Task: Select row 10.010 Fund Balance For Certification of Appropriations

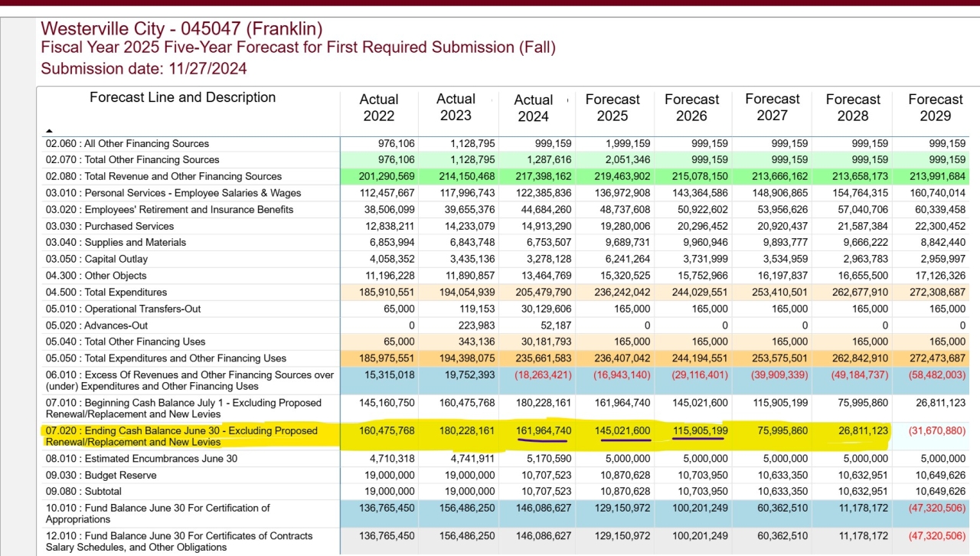Action: tap(158, 514)
